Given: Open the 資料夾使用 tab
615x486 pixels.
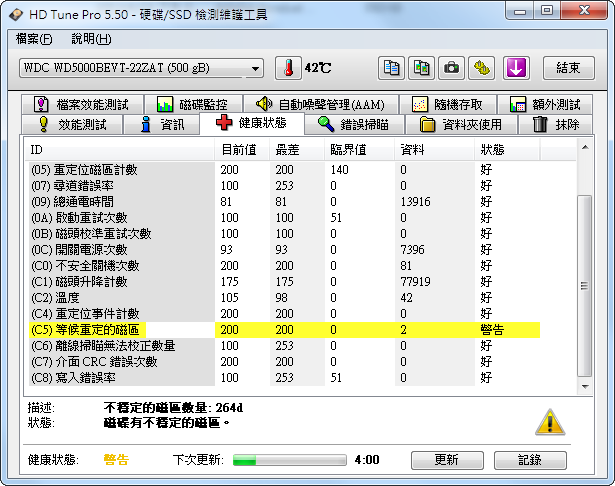Looking at the screenshot, I should [x=461, y=125].
